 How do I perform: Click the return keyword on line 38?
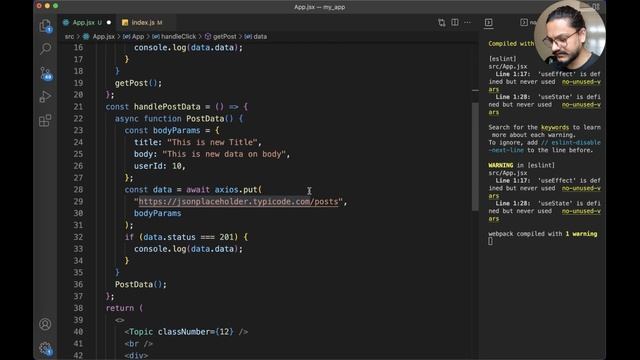pos(120,308)
